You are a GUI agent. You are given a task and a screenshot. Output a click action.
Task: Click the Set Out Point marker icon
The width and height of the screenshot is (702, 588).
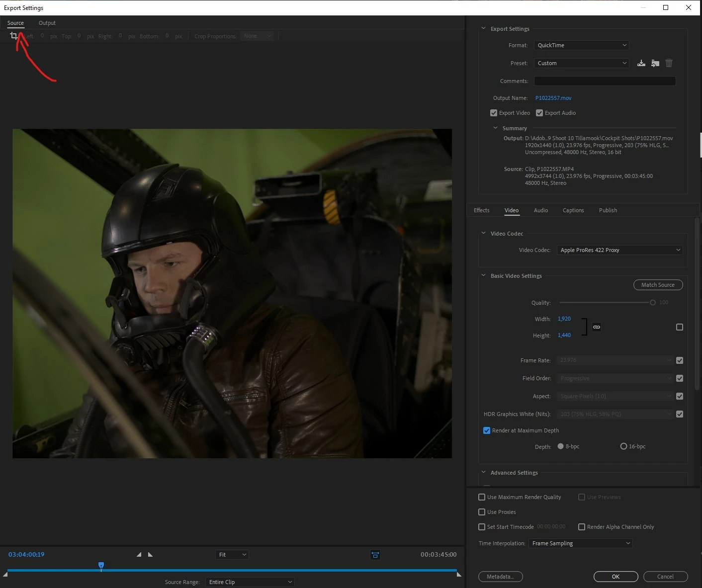151,555
